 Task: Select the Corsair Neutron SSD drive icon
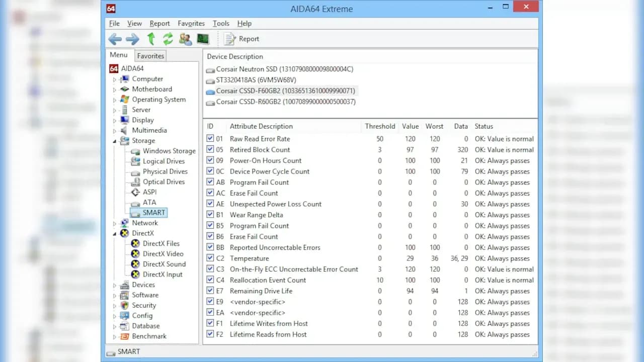(210, 69)
